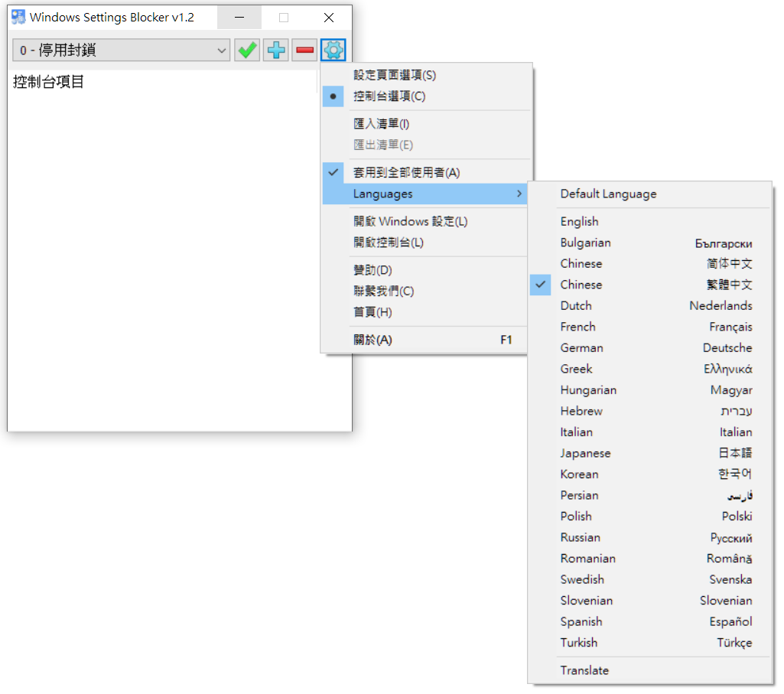Click the Windows Settings Blocker title bar icon

(x=17, y=16)
